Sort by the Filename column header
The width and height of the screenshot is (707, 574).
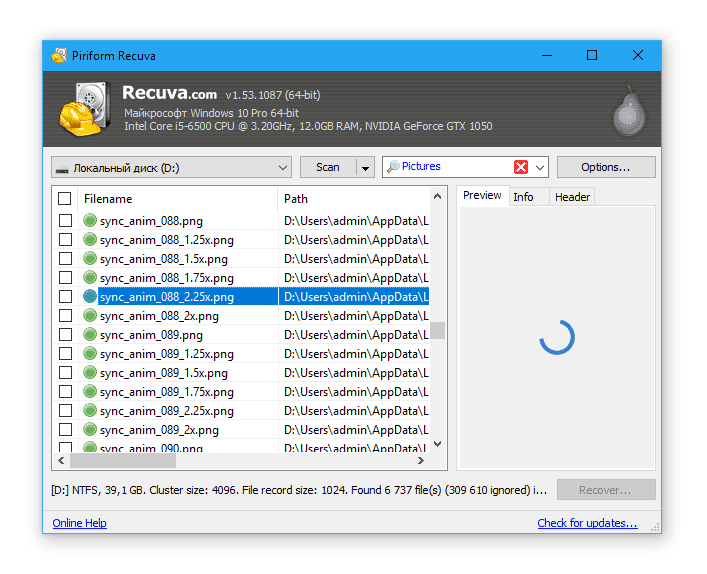(x=178, y=199)
